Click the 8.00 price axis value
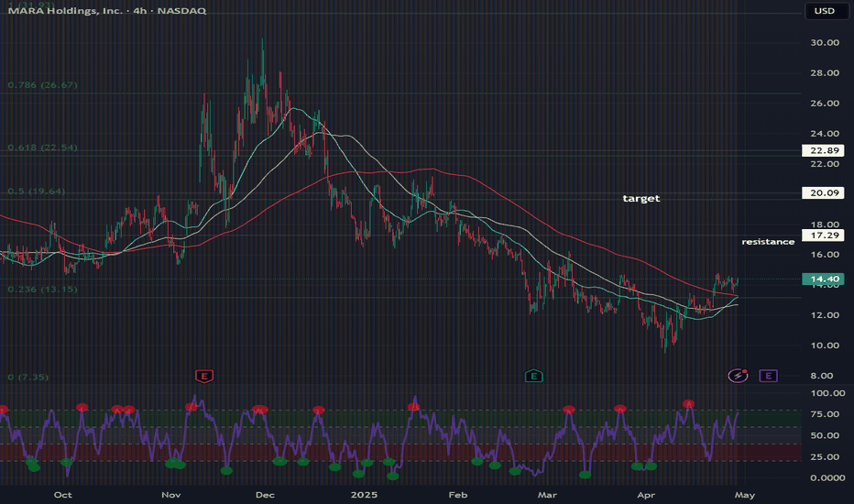 [822, 376]
